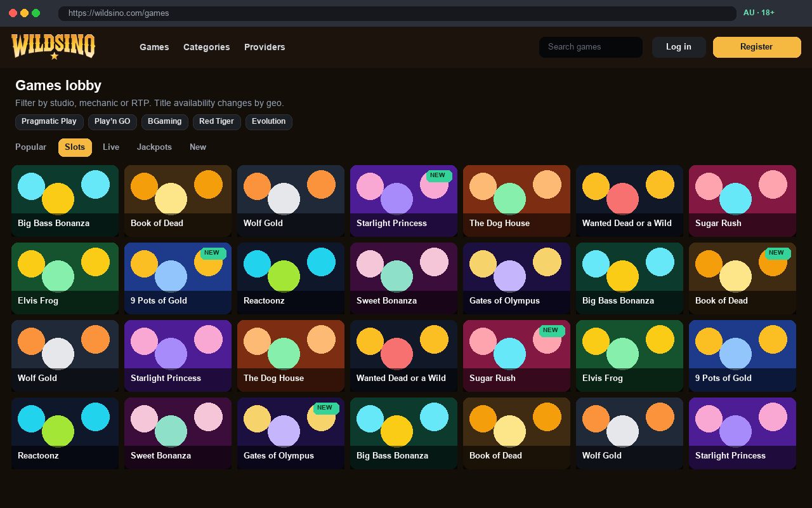
Task: Open the Providers nav menu
Action: 265,47
